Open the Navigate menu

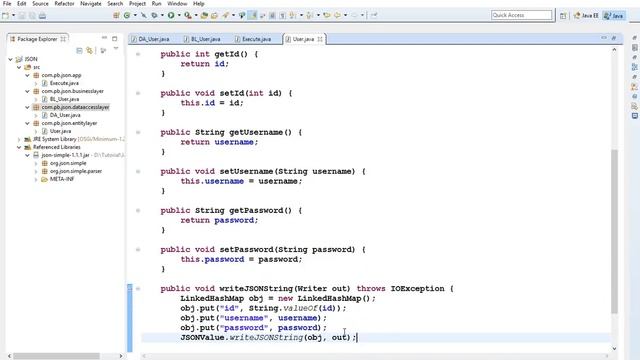click(x=91, y=4)
